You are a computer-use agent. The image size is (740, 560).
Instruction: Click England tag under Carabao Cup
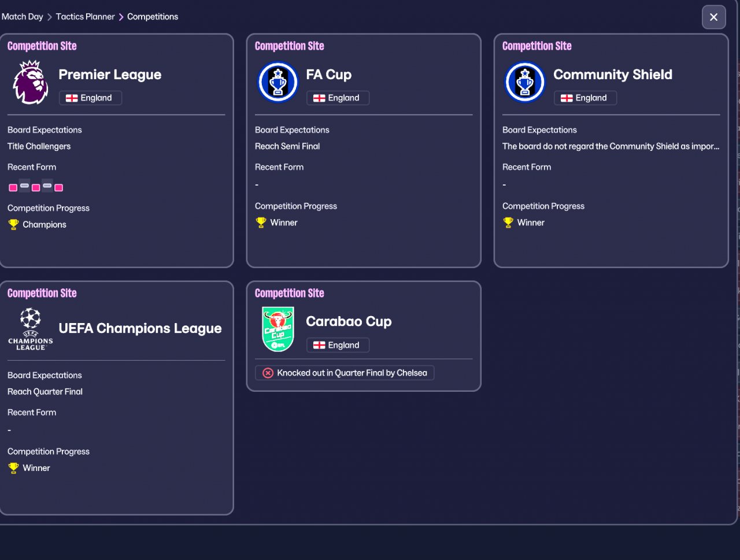point(338,345)
